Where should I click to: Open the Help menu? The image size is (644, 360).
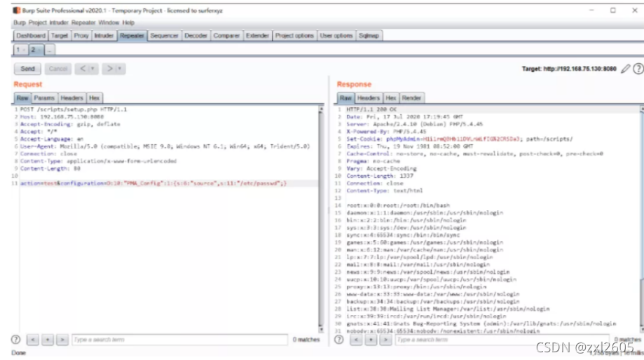pos(128,22)
